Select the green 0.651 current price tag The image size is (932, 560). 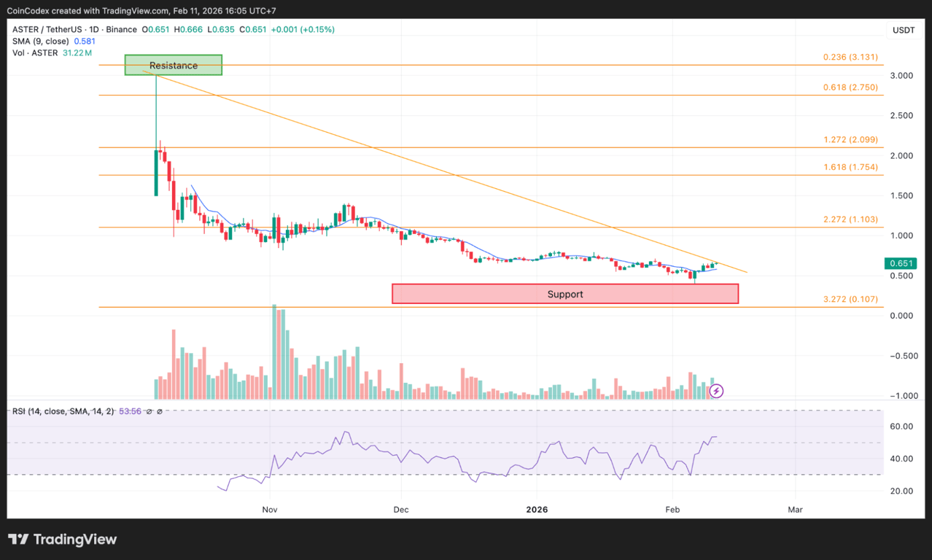[x=901, y=263]
